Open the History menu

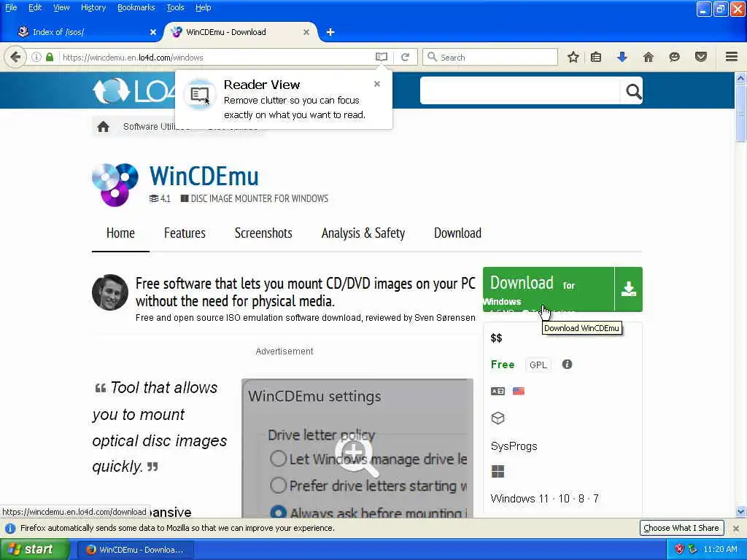coord(93,7)
